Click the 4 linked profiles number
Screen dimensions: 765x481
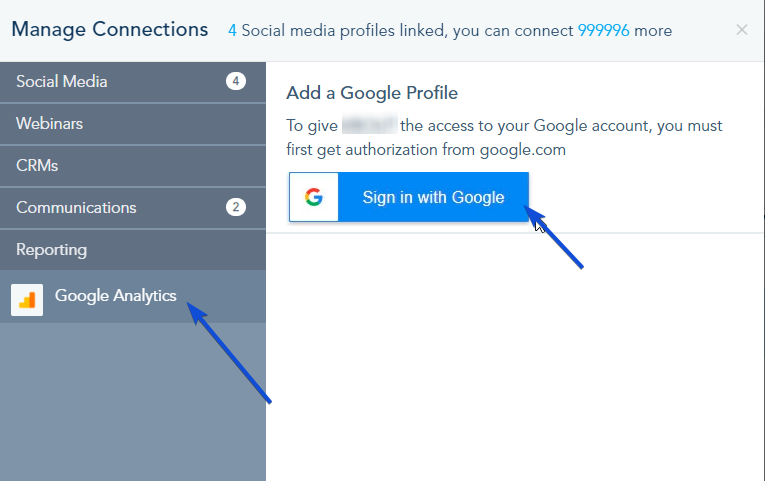click(x=232, y=31)
